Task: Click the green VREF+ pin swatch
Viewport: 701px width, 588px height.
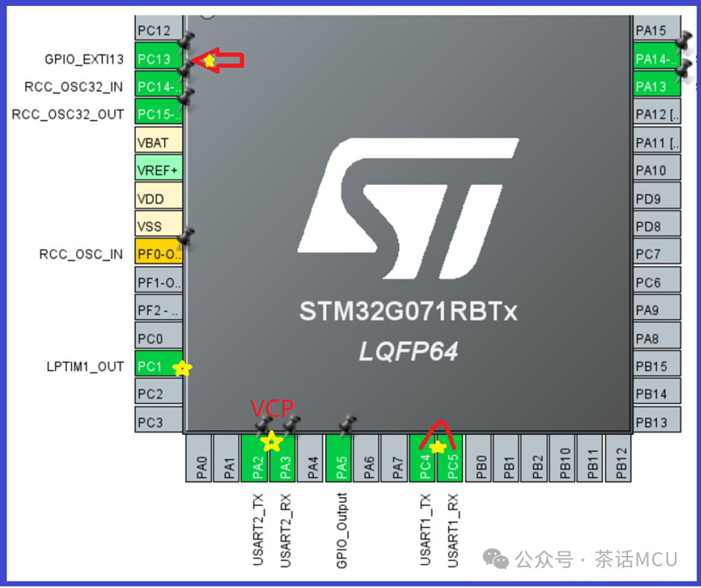Action: pos(157,169)
